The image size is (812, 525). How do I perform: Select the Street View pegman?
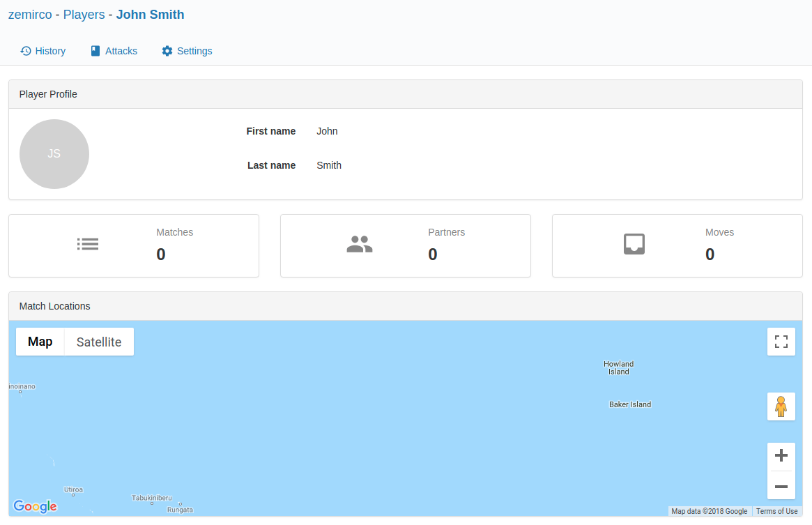coord(781,406)
